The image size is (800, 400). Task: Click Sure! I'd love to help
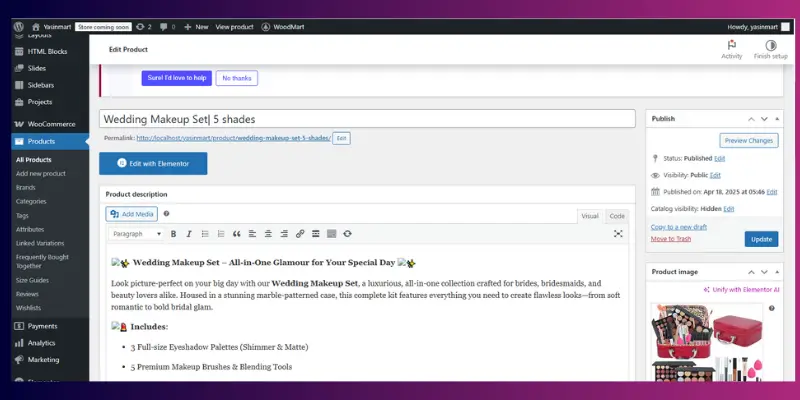177,78
